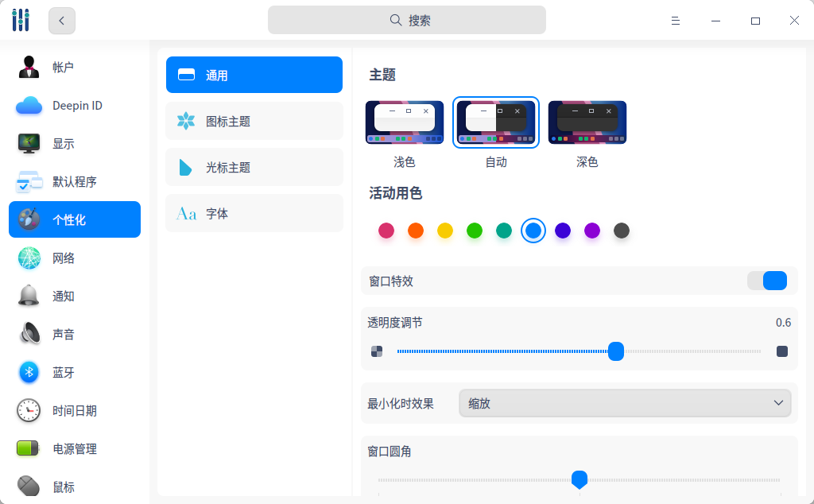Select 个性化 palette icon
Viewport: 814px width, 504px height.
click(29, 219)
